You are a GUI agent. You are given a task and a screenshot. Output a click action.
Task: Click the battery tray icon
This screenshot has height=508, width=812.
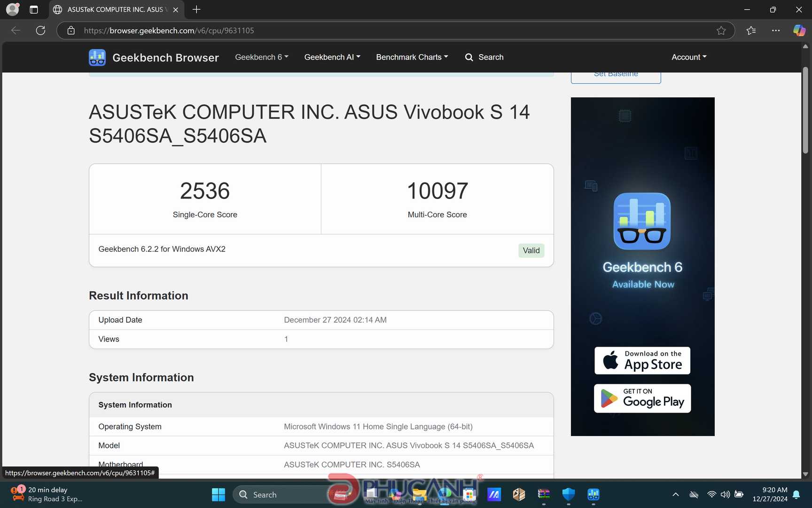pyautogui.click(x=739, y=494)
